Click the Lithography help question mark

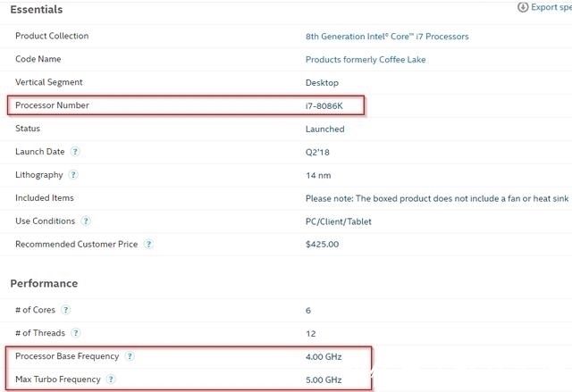coord(73,175)
